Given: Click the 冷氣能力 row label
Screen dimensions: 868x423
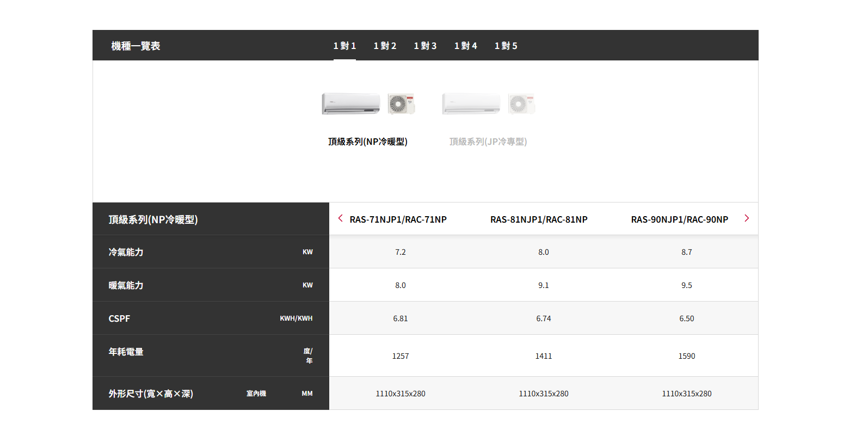Looking at the screenshot, I should (x=126, y=252).
